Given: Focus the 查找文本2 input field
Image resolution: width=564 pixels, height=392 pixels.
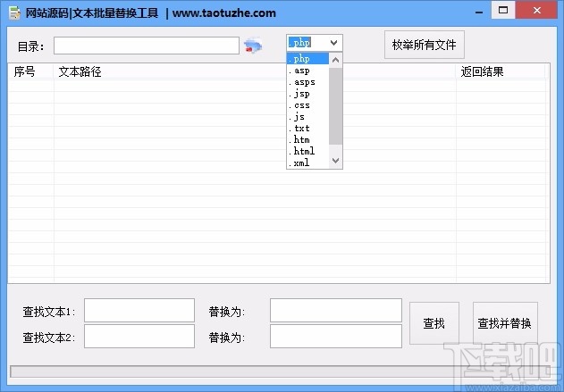Looking at the screenshot, I should pos(139,336).
